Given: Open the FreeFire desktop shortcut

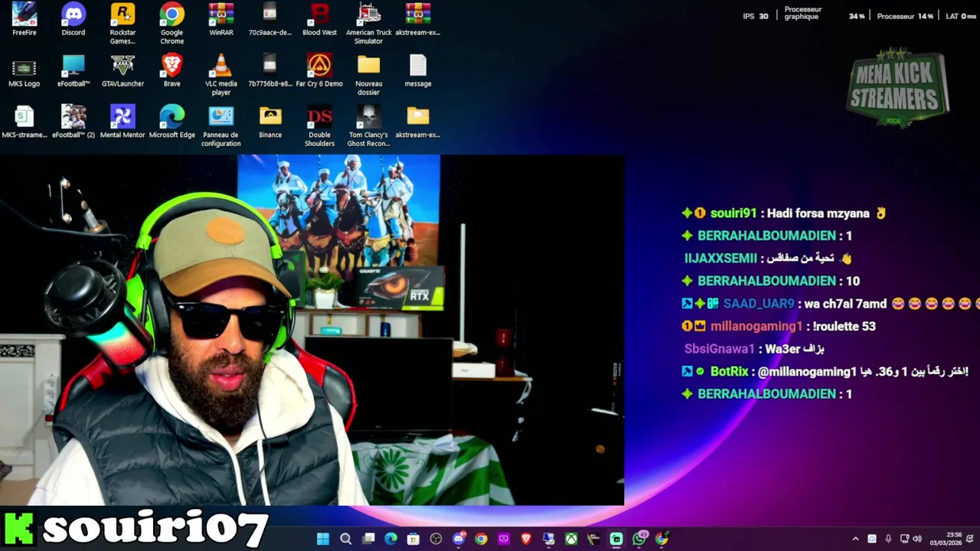Looking at the screenshot, I should (x=24, y=20).
